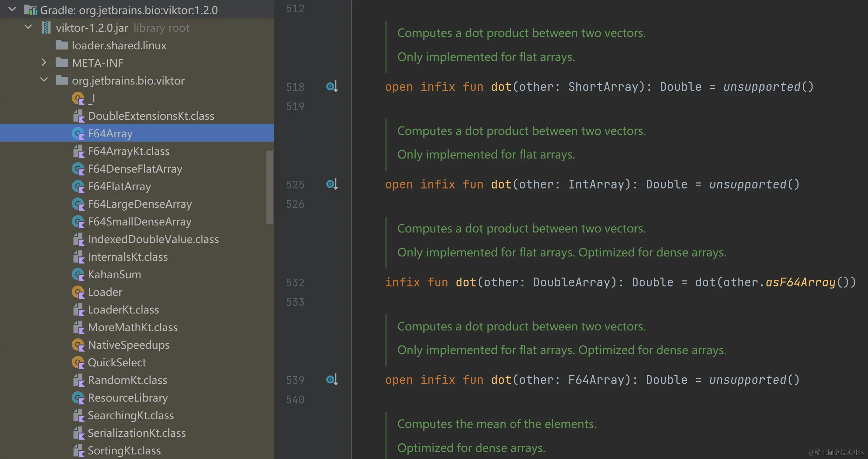
Task: Click the META-INF folder icon
Action: (x=62, y=63)
